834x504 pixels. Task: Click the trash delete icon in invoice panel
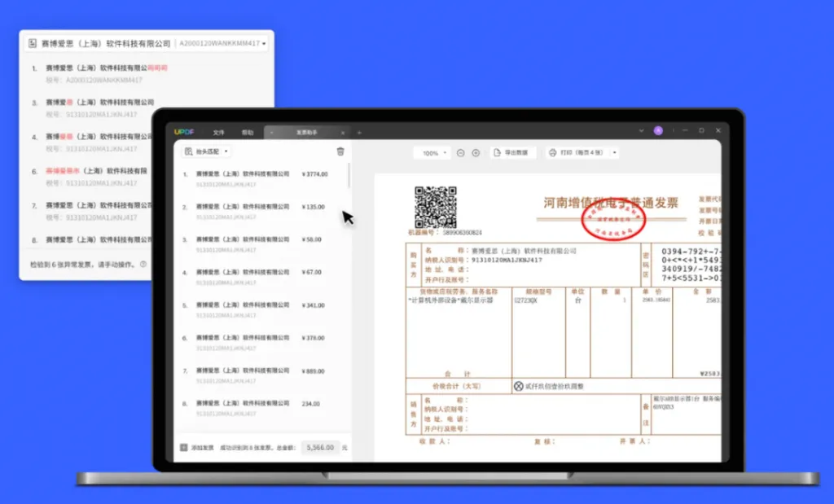point(340,151)
